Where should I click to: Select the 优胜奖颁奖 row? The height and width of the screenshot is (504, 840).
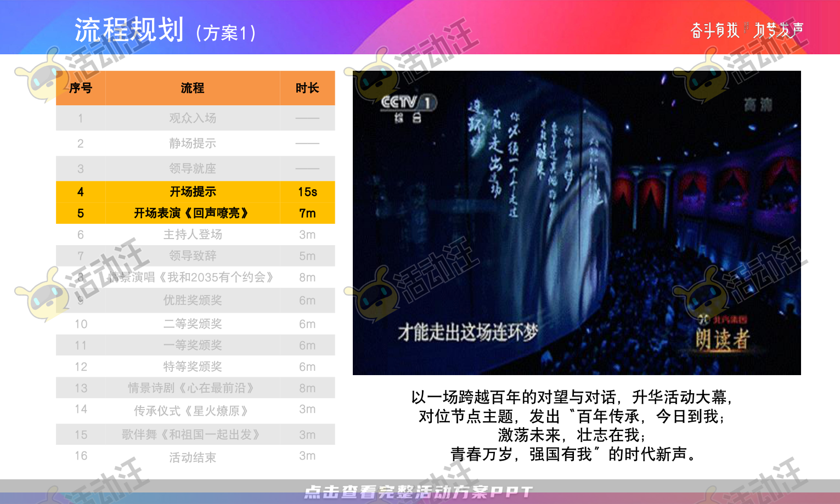[195, 300]
